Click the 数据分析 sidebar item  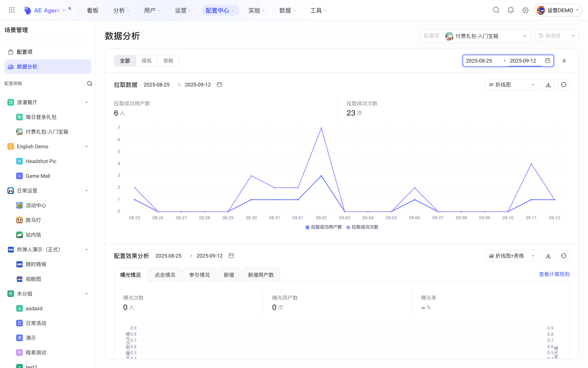pyautogui.click(x=48, y=67)
